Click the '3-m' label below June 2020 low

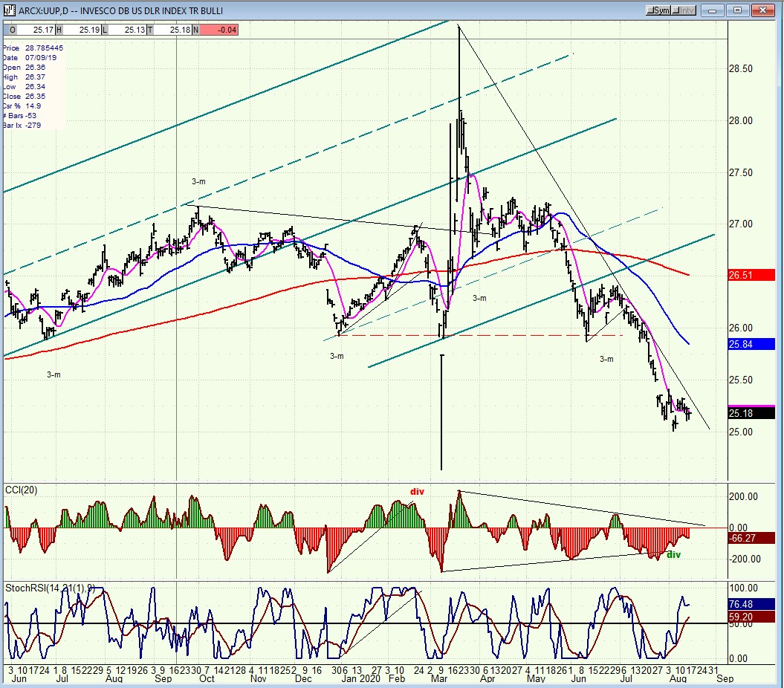[x=606, y=359]
